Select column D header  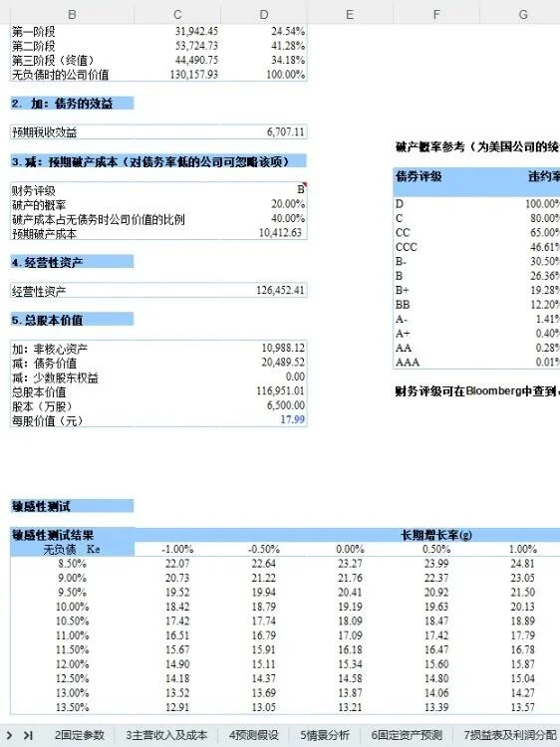click(x=263, y=14)
